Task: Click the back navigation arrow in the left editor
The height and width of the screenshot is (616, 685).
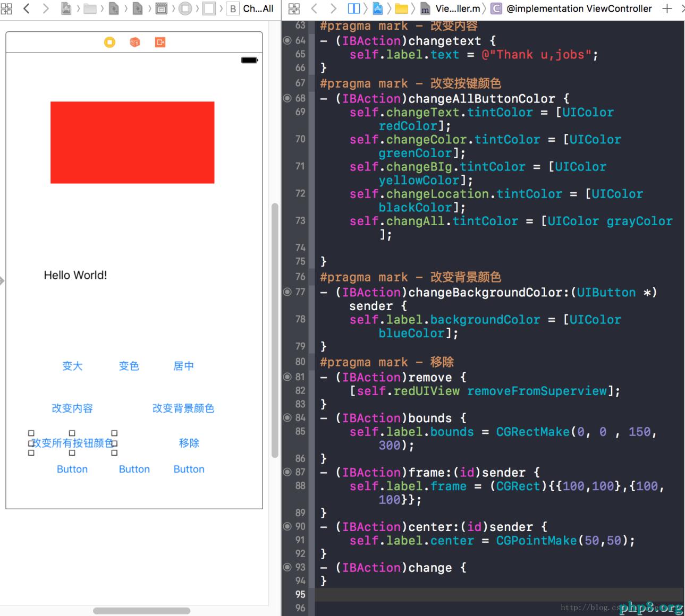Action: (x=27, y=8)
